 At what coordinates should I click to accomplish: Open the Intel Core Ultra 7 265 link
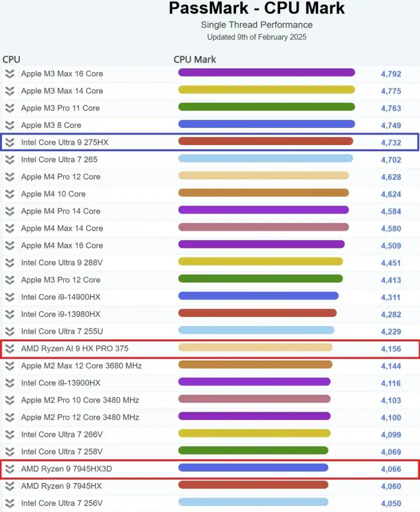pos(59,159)
